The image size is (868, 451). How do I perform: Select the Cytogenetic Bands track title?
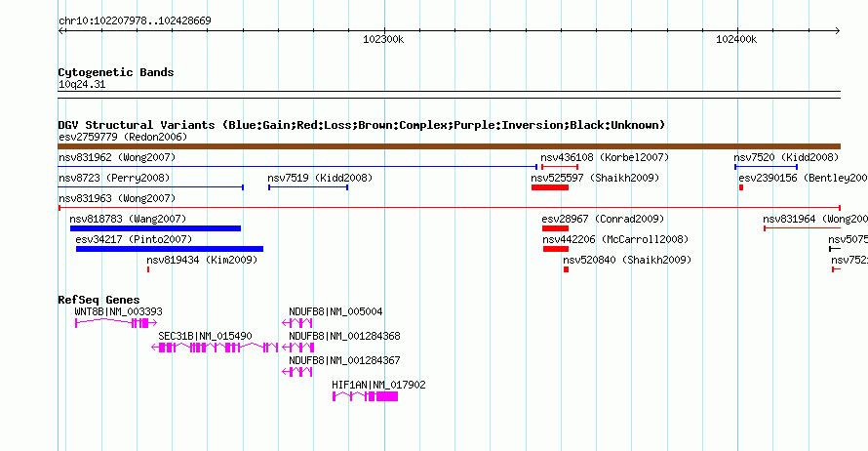pos(116,72)
